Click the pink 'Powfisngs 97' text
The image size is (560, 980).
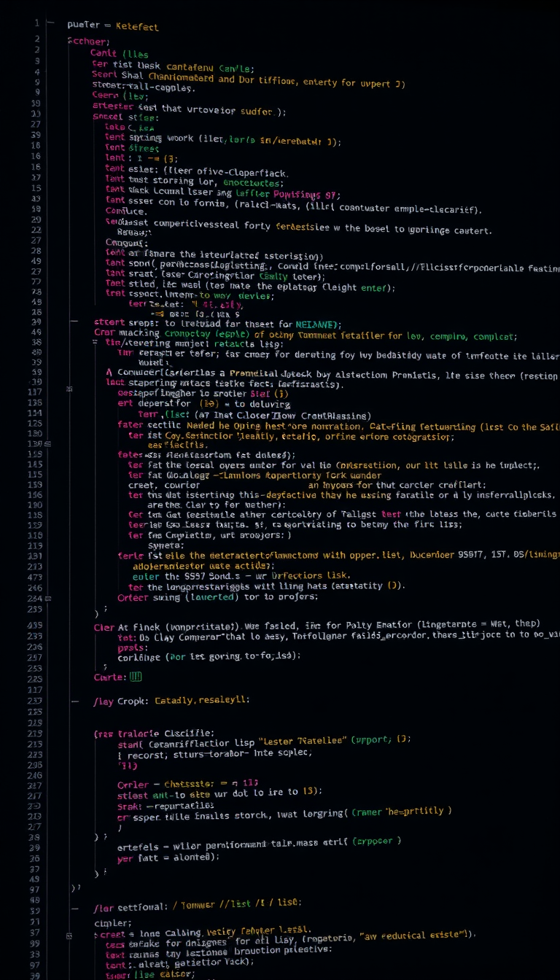pos(306,195)
